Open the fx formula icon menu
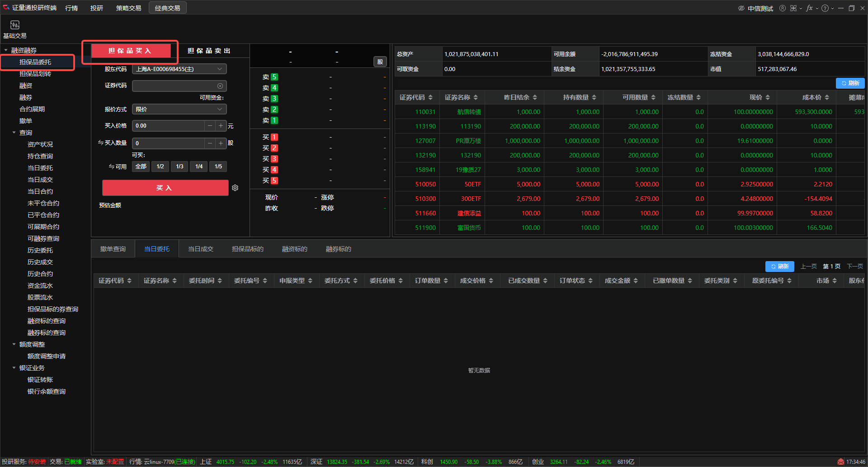 pos(809,8)
